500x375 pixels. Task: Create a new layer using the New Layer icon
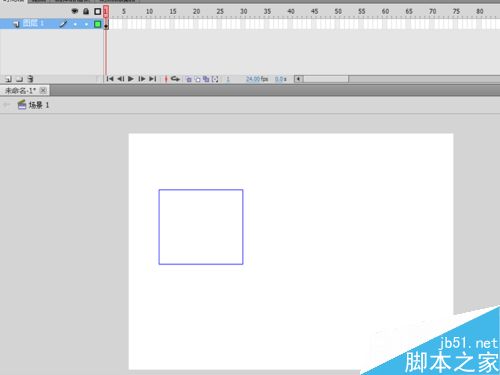(x=9, y=79)
